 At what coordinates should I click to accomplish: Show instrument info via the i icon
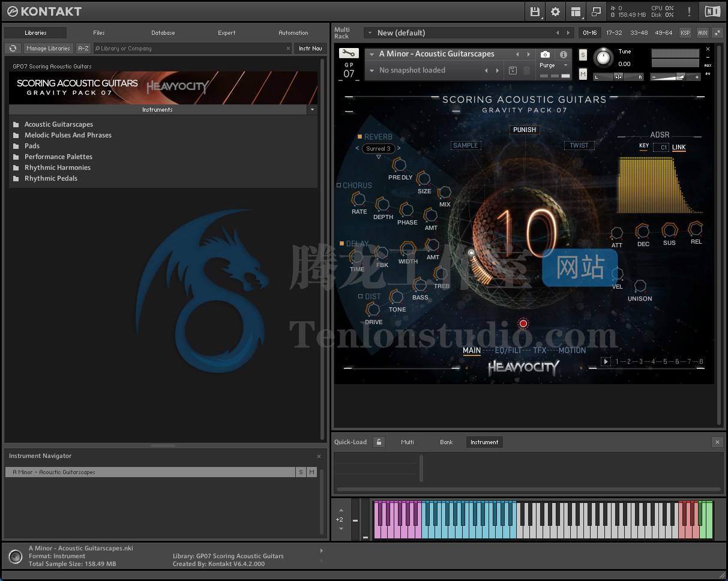pos(563,55)
